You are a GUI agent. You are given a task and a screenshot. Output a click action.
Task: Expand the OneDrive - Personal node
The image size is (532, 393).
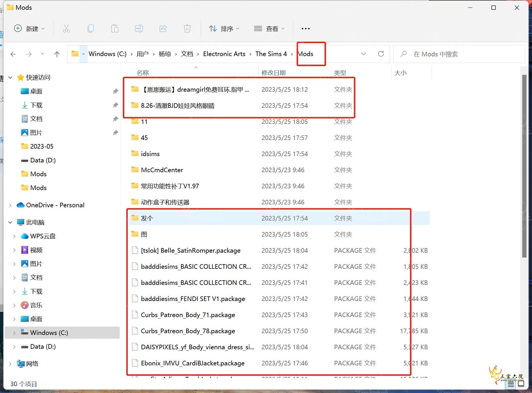coord(10,205)
